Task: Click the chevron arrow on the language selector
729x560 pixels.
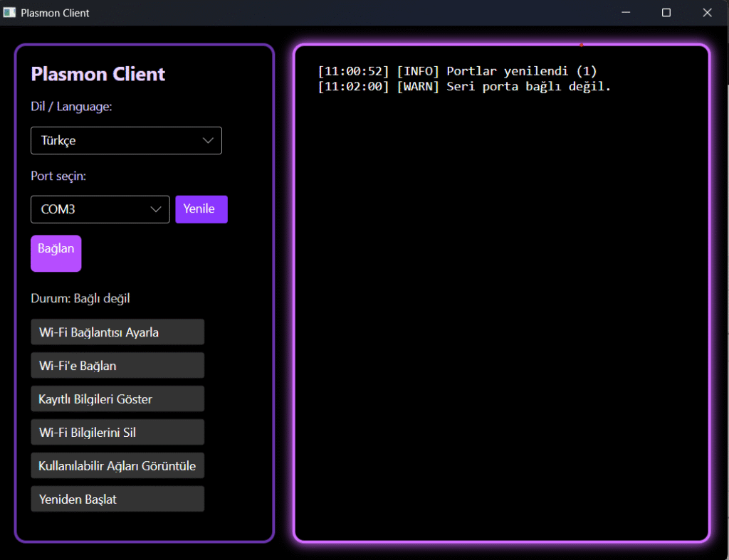Action: pos(209,140)
